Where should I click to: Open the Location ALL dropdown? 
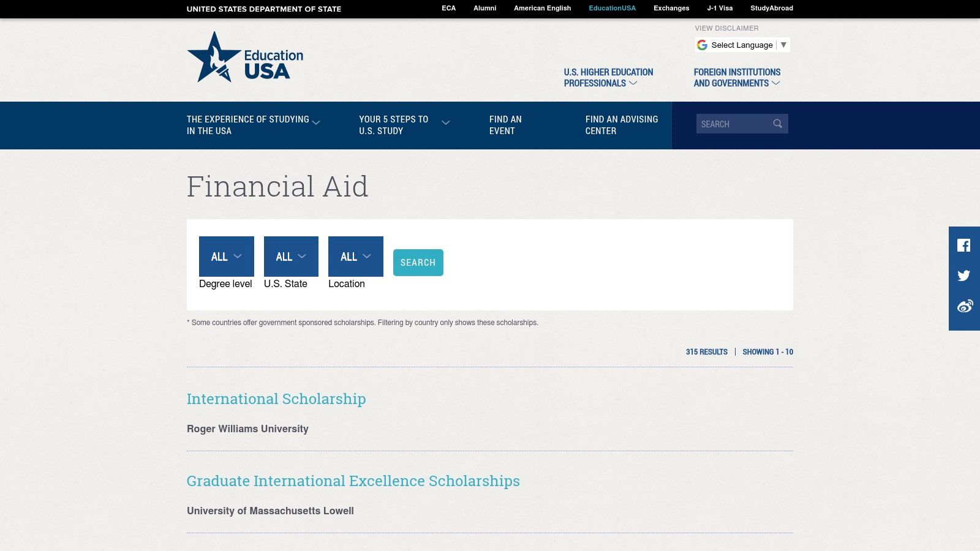point(355,257)
